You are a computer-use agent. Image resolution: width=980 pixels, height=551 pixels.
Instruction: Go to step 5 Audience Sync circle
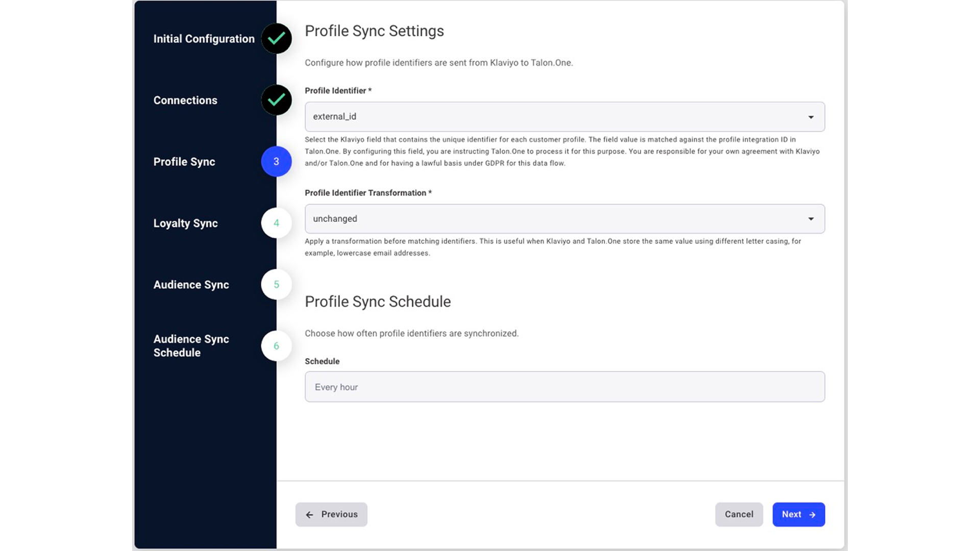point(276,285)
